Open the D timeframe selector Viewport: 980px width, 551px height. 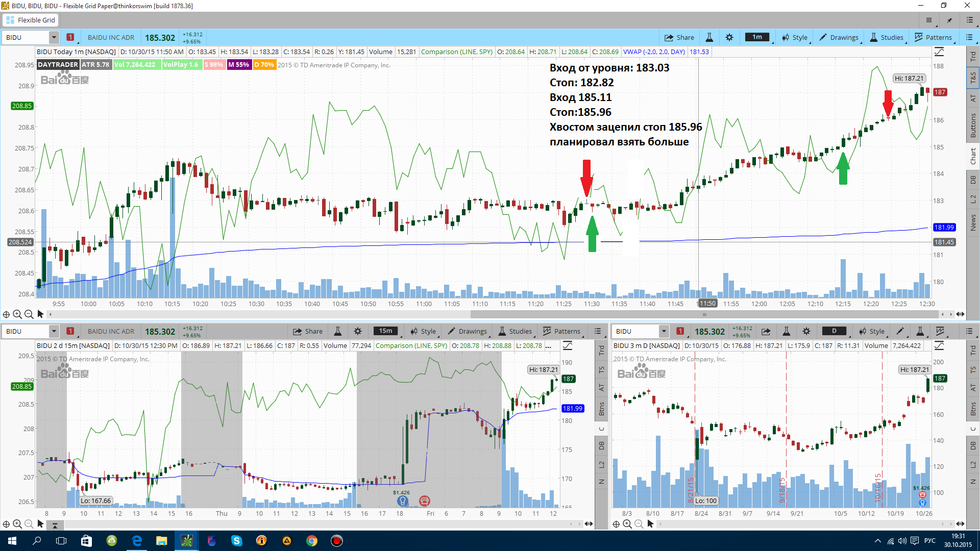pos(835,331)
